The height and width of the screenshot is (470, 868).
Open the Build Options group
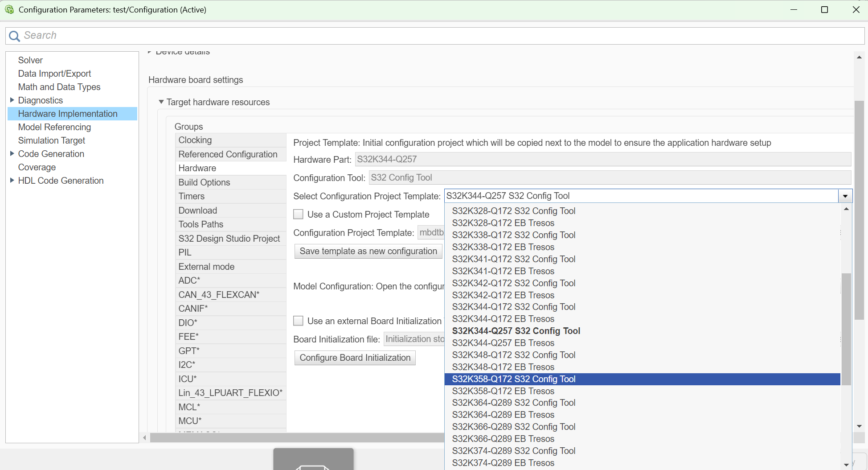(x=231, y=182)
